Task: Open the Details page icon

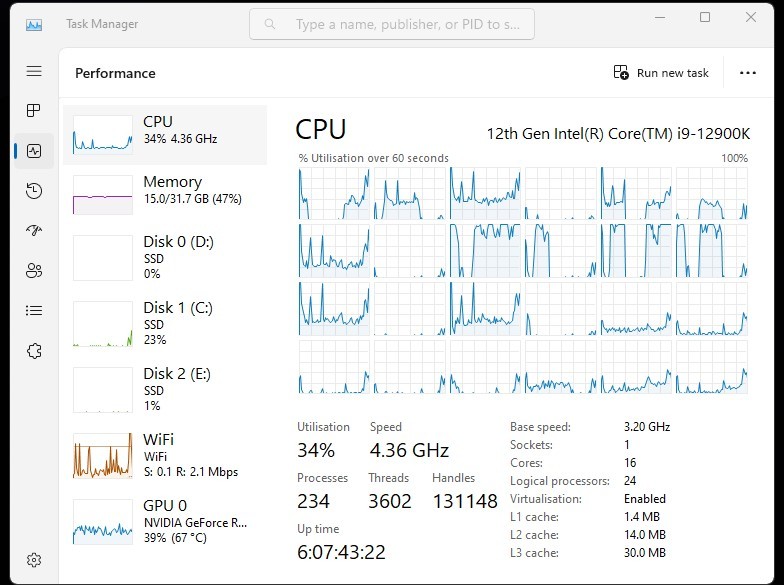Action: (34, 311)
